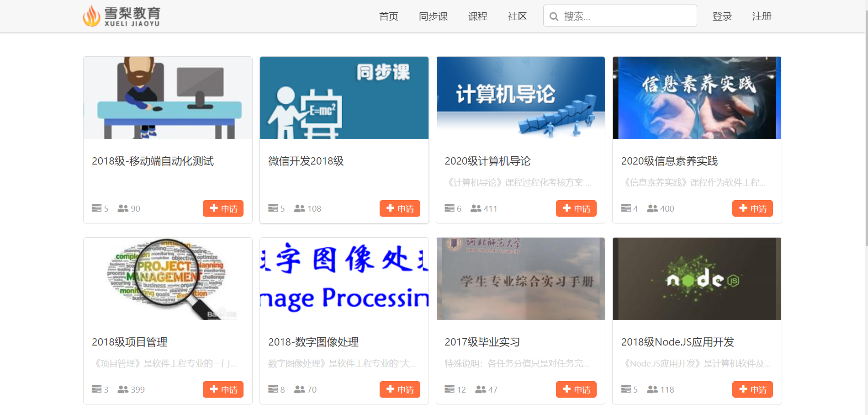Viewport: 868px width, 415px height.
Task: Click members icon on 2018-数字图像处理 card
Action: click(299, 389)
